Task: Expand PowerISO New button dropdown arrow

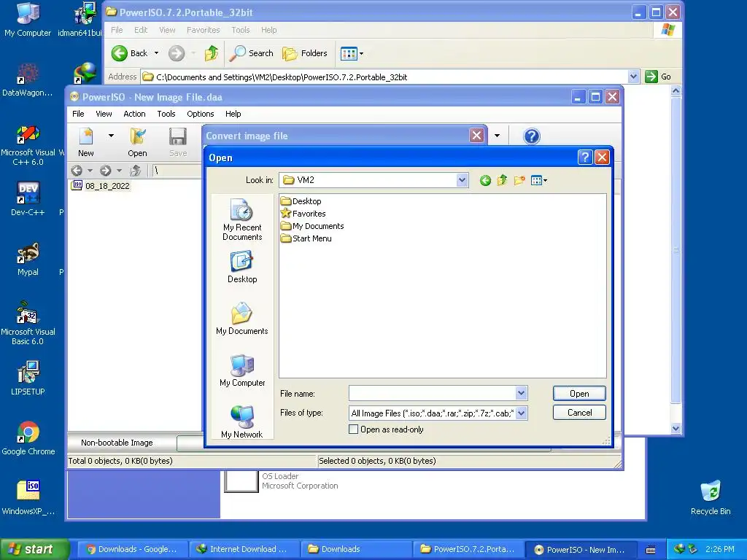Action: pyautogui.click(x=111, y=136)
